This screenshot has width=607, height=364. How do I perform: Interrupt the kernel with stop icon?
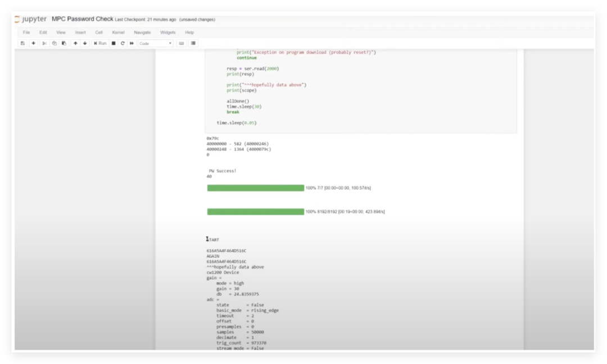(114, 43)
